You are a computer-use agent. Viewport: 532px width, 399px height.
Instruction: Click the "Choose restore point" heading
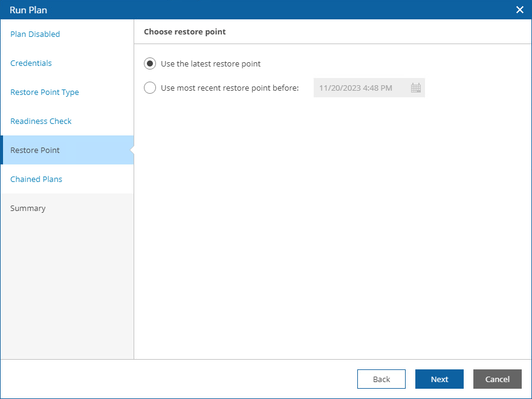[x=185, y=31]
